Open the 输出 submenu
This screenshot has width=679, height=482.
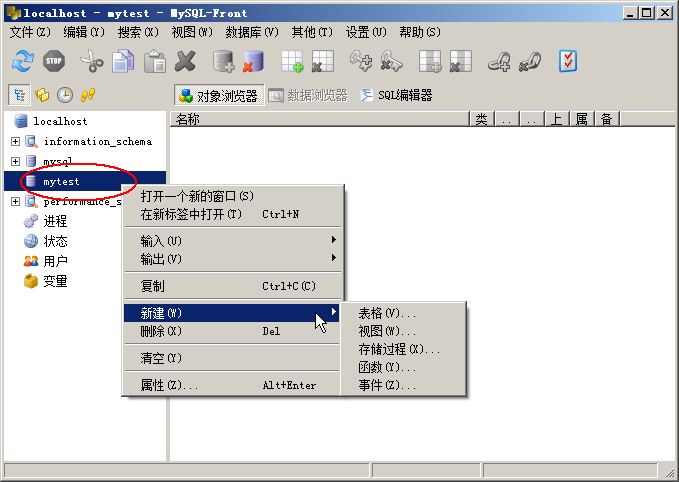click(233, 259)
